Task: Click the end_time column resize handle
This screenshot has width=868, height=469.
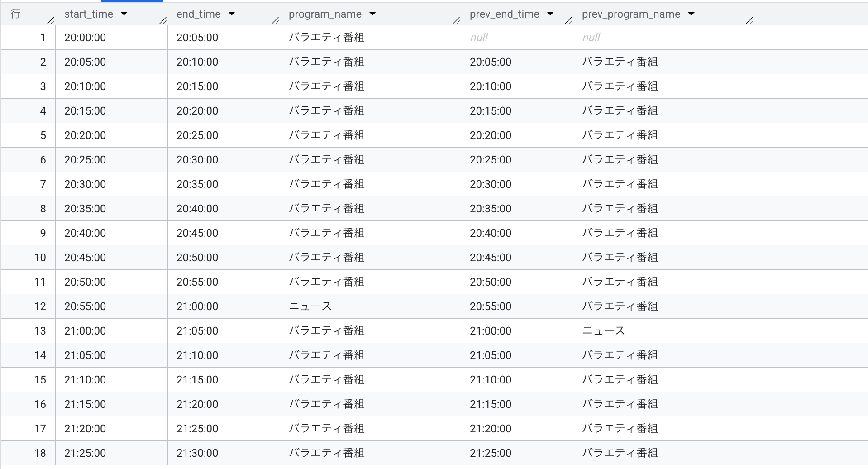Action: point(275,20)
